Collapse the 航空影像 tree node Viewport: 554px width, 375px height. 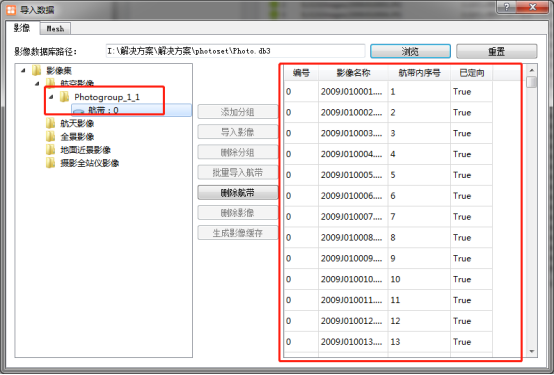pos(37,83)
